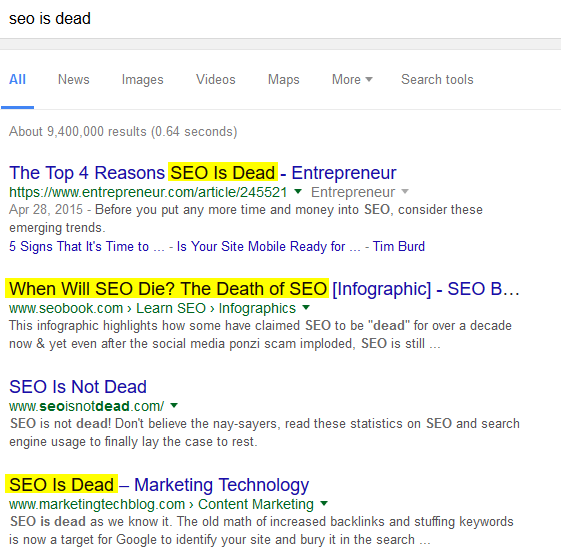Expand the arrow next to seoisnotdead.com
The width and height of the screenshot is (561, 560).
coord(174,405)
